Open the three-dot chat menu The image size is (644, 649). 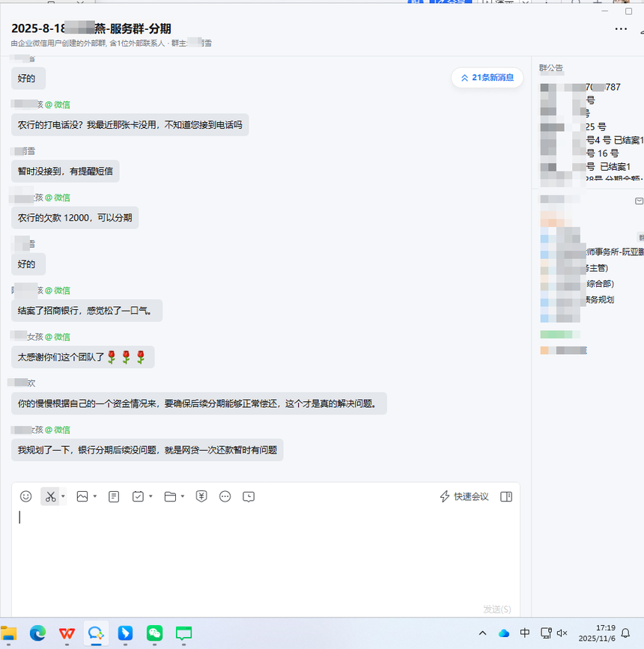point(621,29)
